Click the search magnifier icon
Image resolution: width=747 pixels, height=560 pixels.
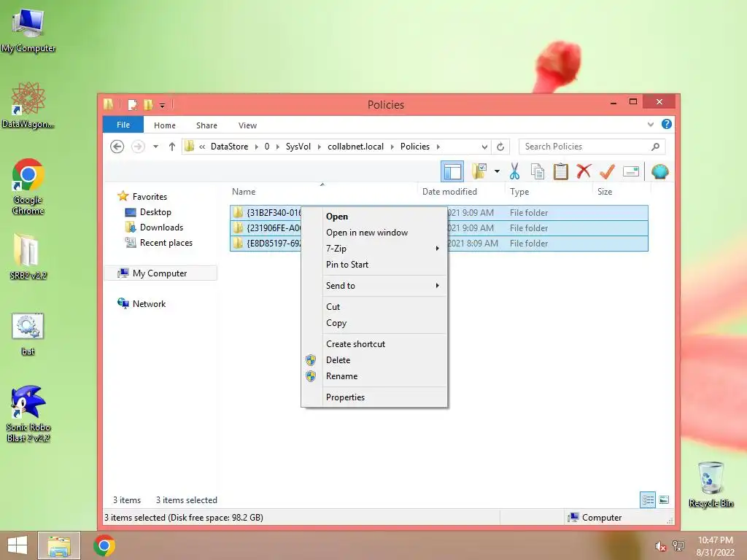point(656,147)
